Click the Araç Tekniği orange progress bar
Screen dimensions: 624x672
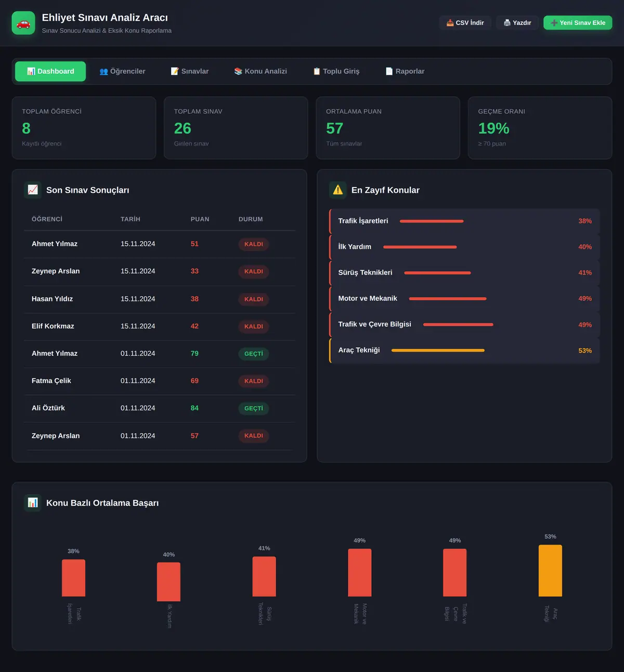click(x=438, y=350)
